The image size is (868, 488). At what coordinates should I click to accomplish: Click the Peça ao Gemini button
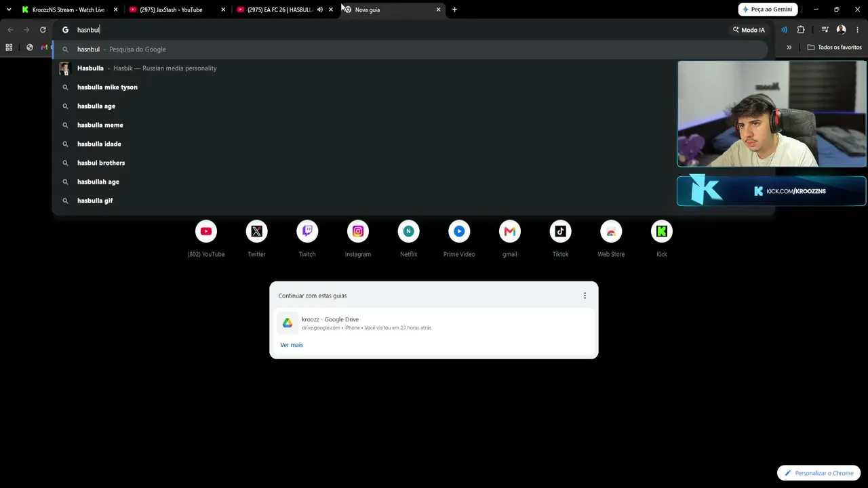click(x=768, y=9)
